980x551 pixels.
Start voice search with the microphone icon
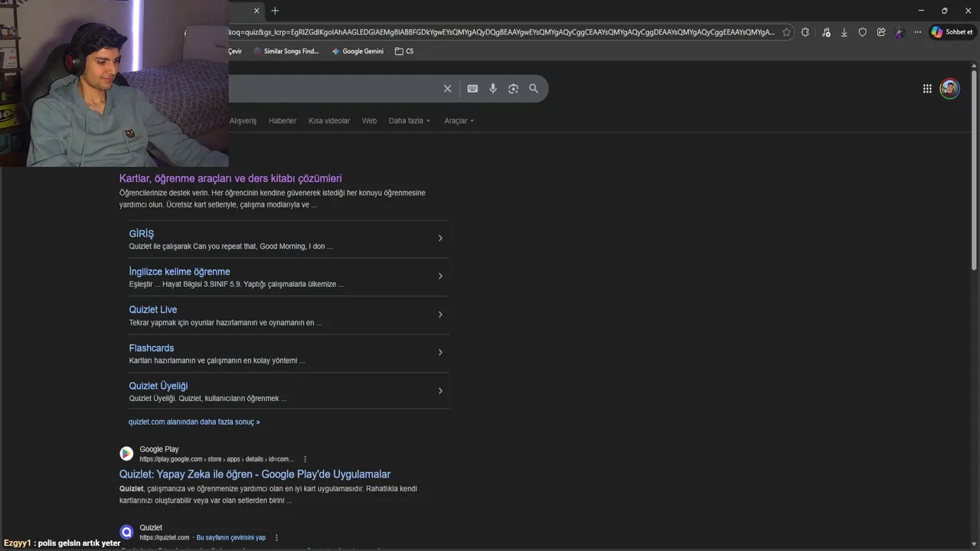(x=493, y=89)
